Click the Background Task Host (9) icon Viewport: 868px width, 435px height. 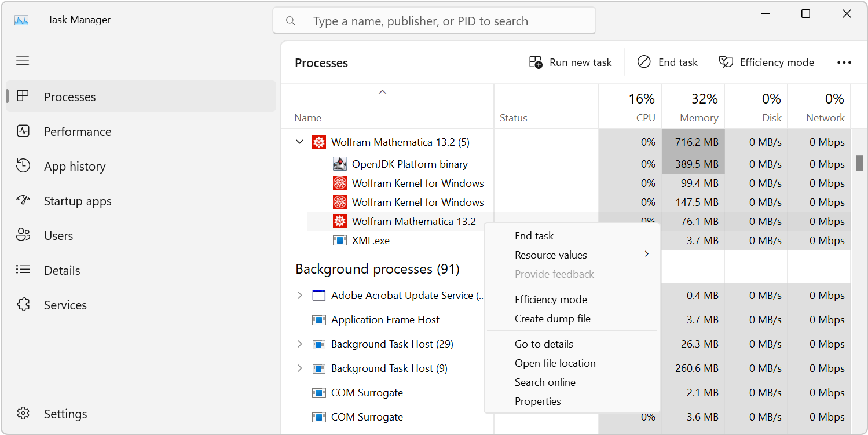point(319,368)
